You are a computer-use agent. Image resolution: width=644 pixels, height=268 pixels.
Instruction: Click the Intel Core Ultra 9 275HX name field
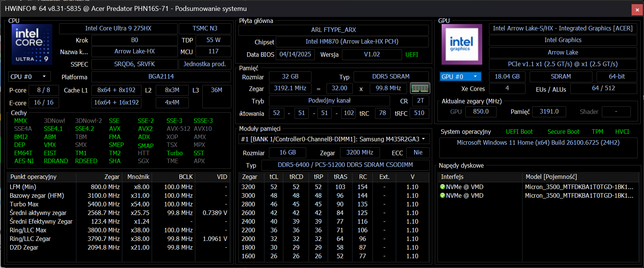pyautogui.click(x=118, y=29)
